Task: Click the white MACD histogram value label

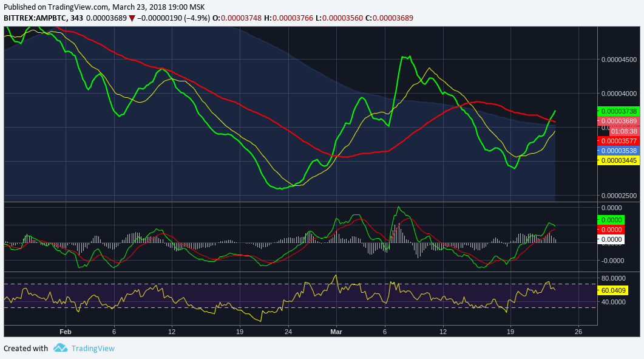Action: click(611, 239)
